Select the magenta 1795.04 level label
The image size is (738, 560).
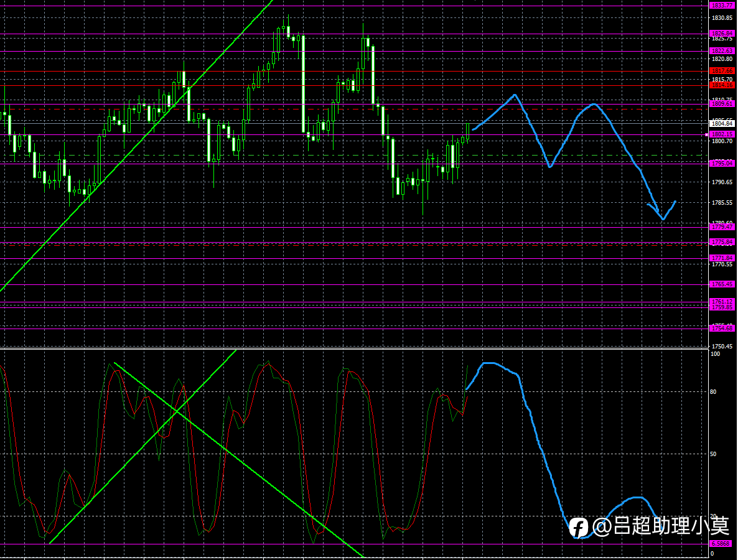point(722,163)
